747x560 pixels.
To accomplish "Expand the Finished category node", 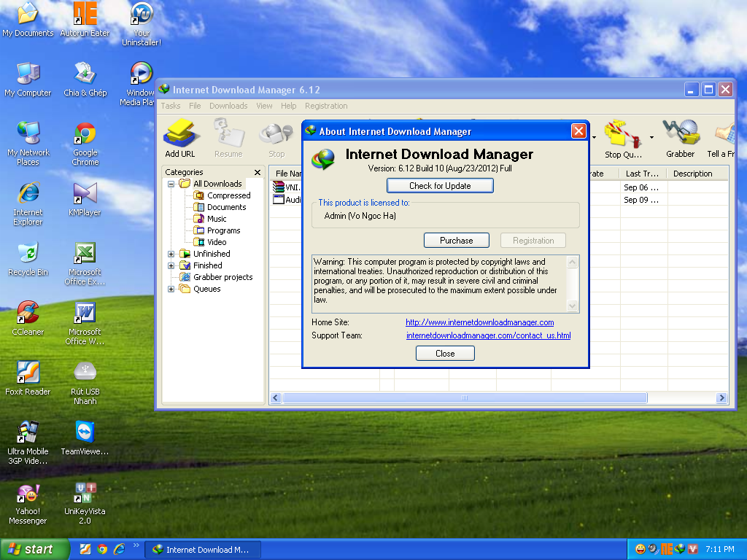I will [x=171, y=265].
